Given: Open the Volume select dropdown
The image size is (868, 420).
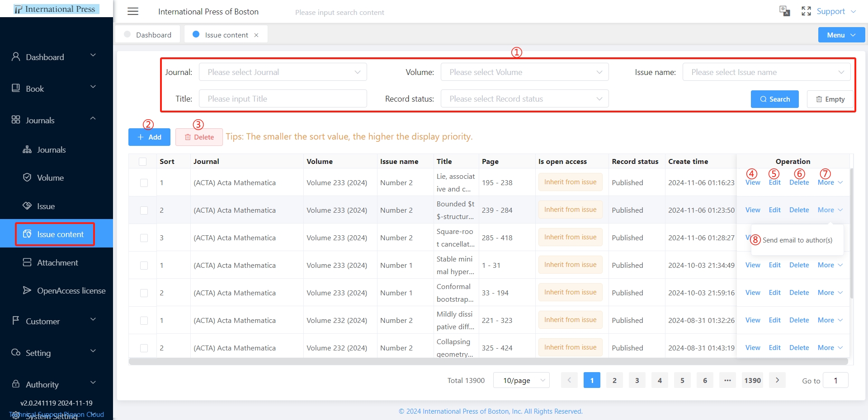Looking at the screenshot, I should [x=524, y=72].
